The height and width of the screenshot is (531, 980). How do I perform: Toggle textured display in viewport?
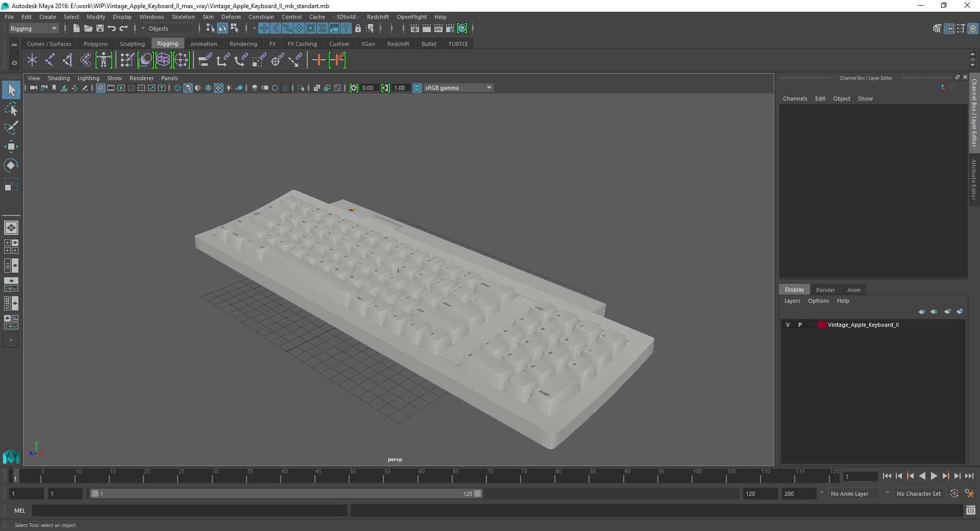click(x=218, y=88)
